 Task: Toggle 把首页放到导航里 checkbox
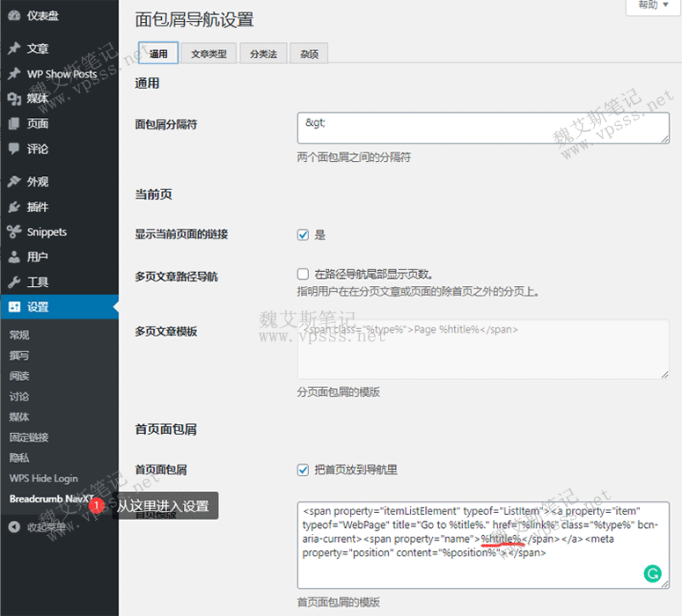pos(304,470)
